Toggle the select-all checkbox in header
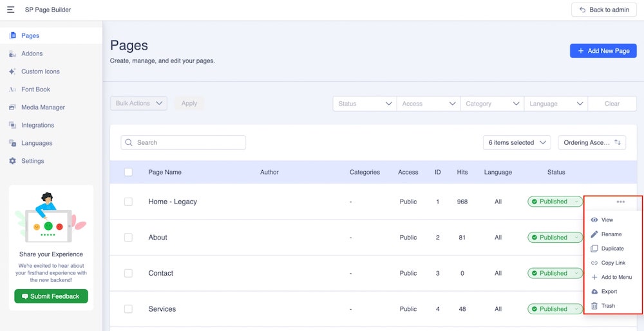The width and height of the screenshot is (644, 331). pyautogui.click(x=128, y=172)
